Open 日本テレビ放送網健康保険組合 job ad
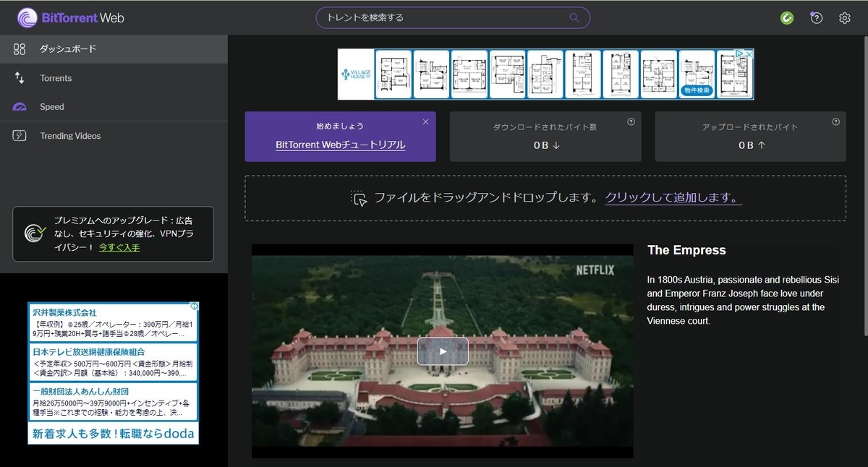Viewport: 868px width, 467px height. (x=112, y=363)
